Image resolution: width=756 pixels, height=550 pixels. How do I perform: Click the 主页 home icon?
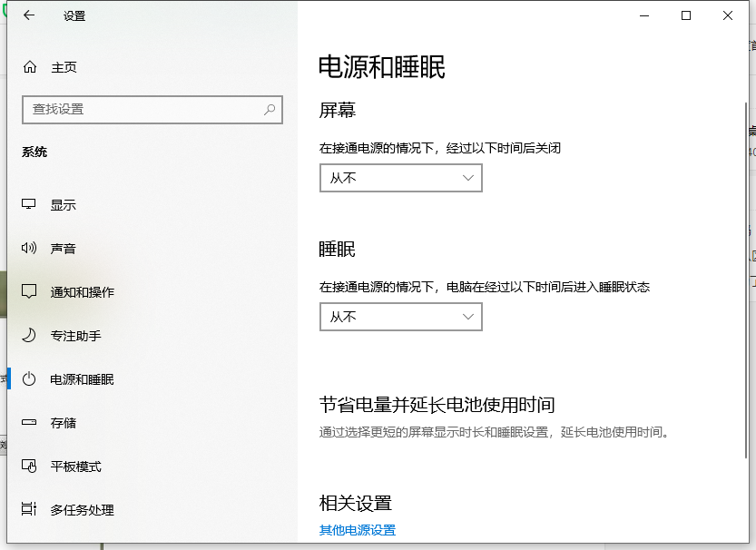(28, 65)
